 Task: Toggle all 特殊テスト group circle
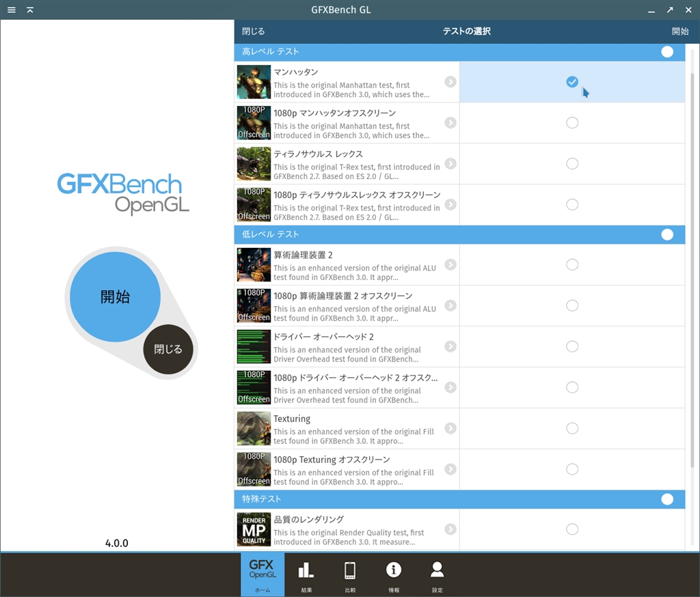[x=667, y=499]
